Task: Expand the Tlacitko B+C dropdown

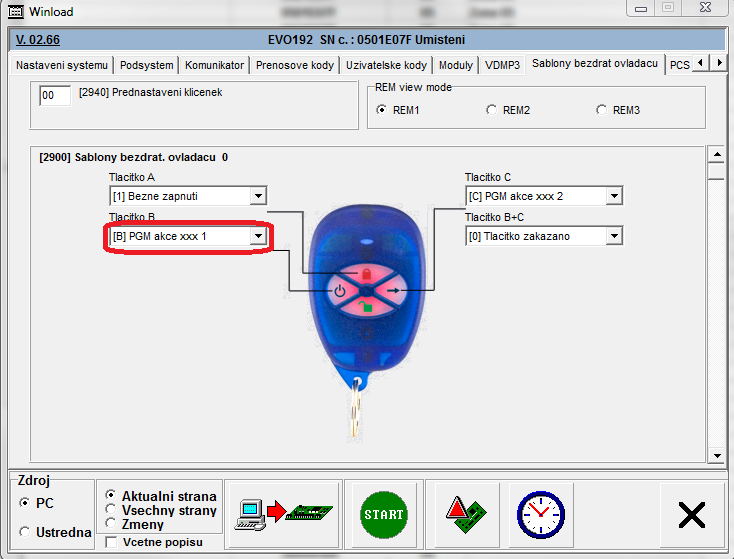Action: coord(614,236)
